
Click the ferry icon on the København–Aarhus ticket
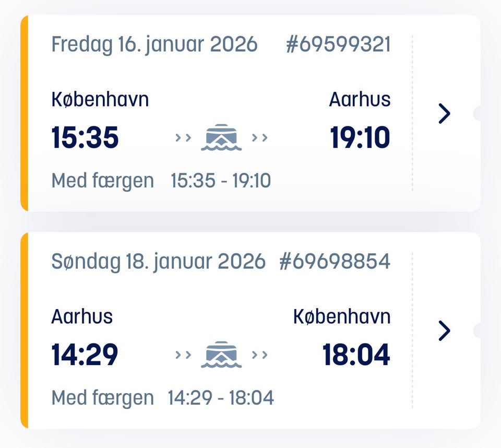coord(221,137)
